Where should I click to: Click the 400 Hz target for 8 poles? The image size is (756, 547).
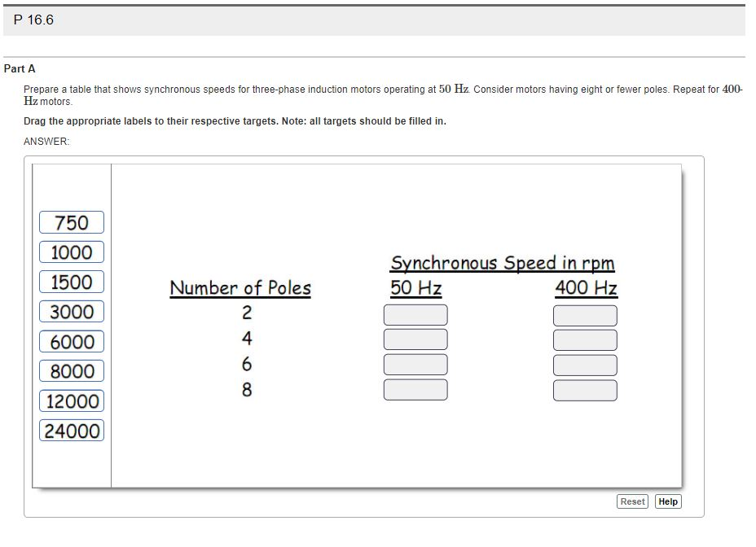point(586,390)
